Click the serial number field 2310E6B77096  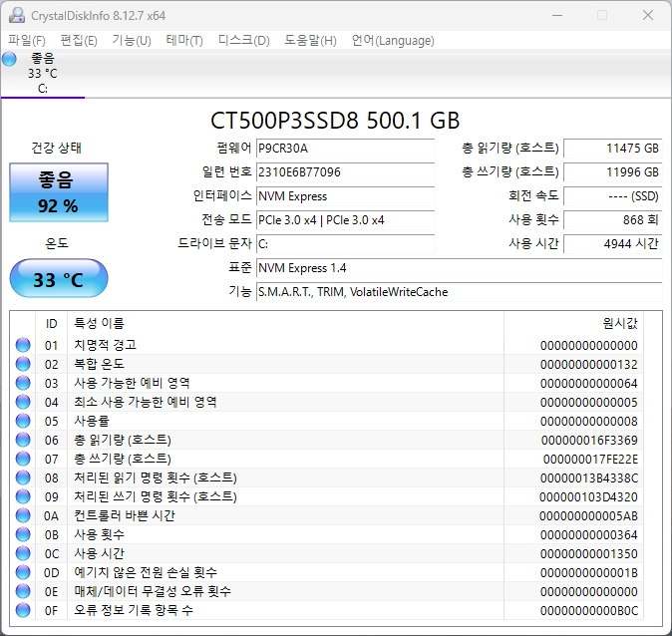click(x=345, y=172)
